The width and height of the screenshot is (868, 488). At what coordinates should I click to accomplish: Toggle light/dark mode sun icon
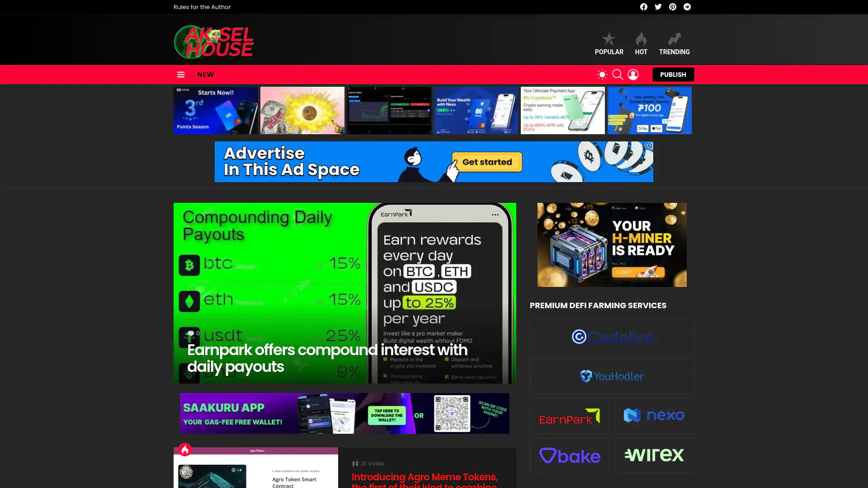coord(602,75)
